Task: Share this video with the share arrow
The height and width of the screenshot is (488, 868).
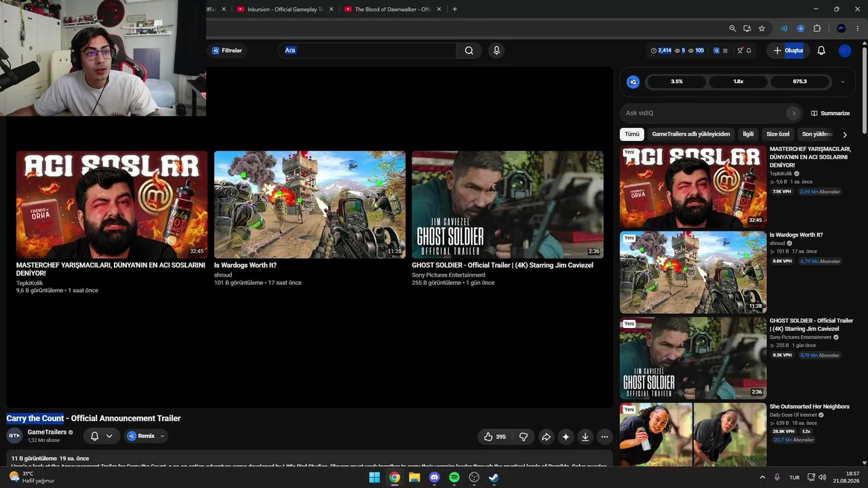Action: 546,436
